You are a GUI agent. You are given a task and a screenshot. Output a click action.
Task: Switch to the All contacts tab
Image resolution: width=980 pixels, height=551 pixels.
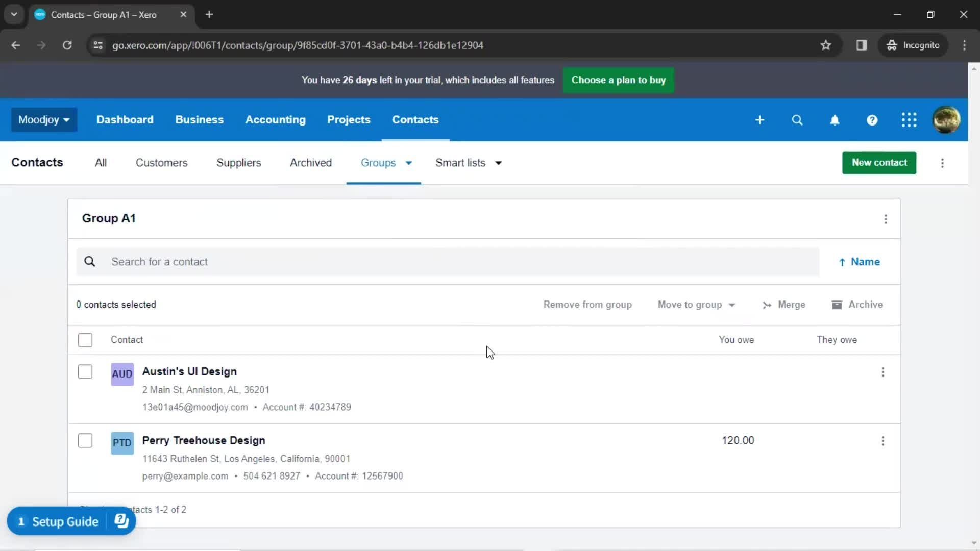click(101, 163)
